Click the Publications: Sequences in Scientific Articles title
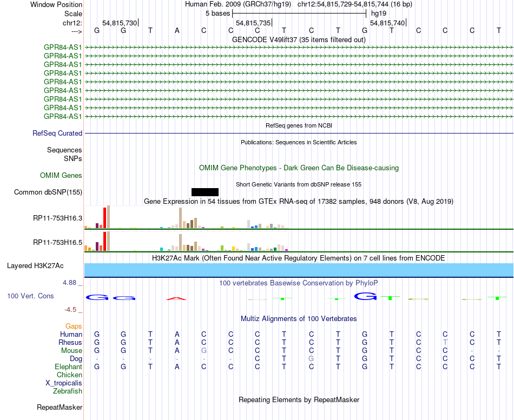The width and height of the screenshot is (514, 420). (299, 142)
